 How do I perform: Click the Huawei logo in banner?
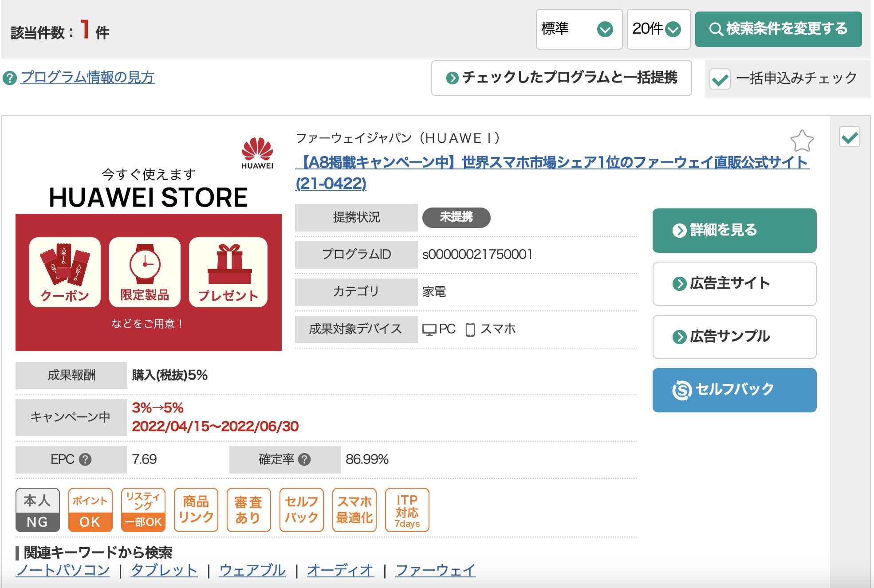[257, 153]
